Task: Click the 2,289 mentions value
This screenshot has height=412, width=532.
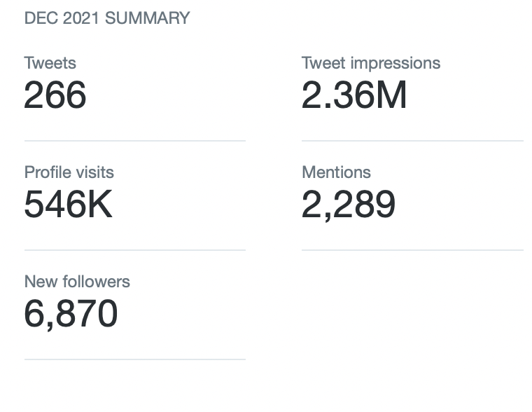Action: (x=349, y=205)
